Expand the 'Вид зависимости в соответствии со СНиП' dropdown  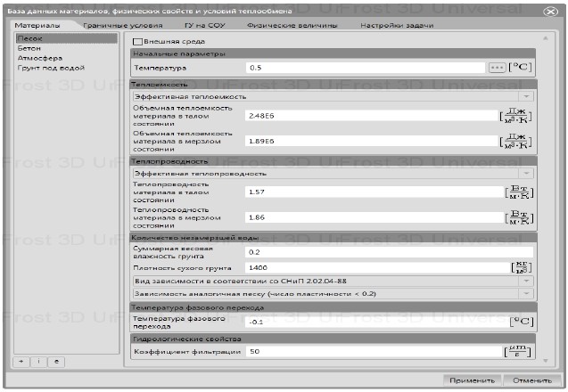(x=333, y=282)
